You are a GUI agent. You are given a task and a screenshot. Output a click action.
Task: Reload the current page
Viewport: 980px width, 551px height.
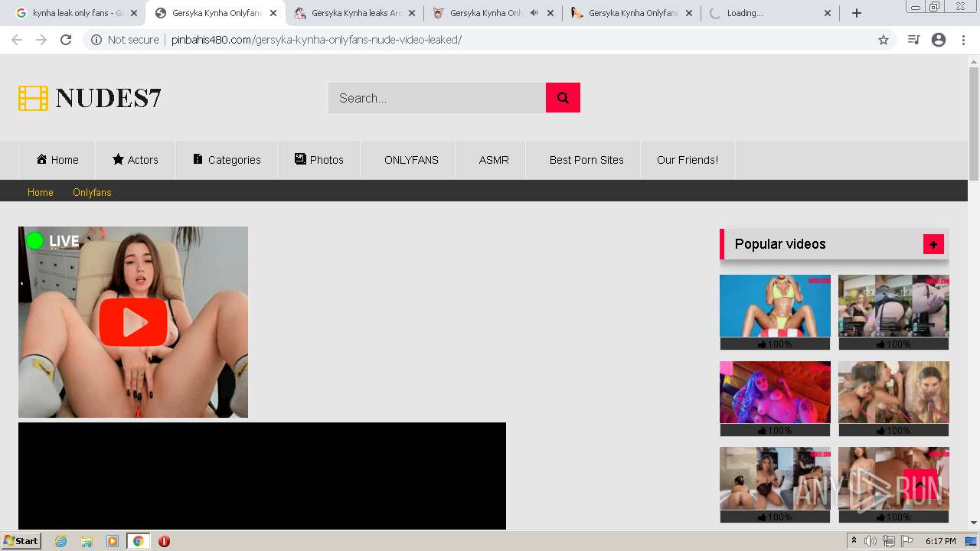click(66, 40)
